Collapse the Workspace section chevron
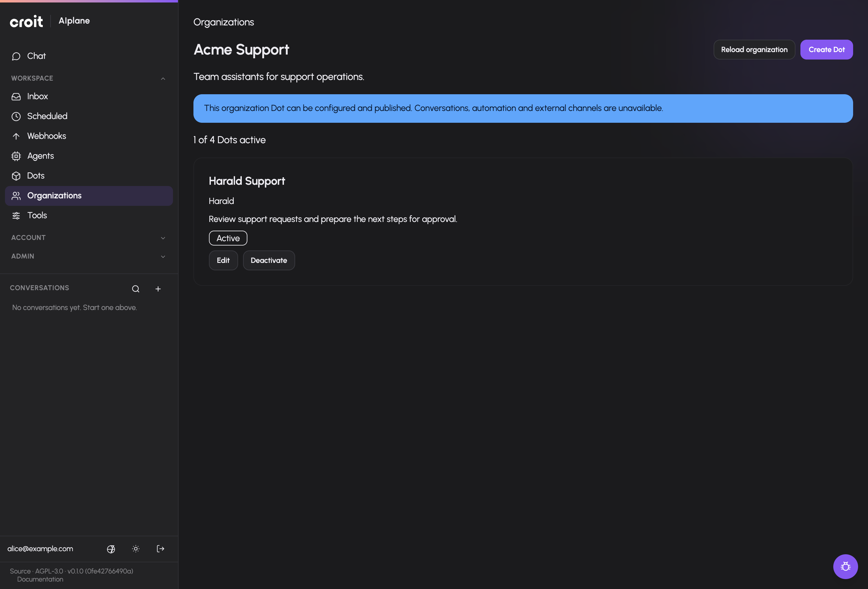This screenshot has height=589, width=868. (x=163, y=78)
